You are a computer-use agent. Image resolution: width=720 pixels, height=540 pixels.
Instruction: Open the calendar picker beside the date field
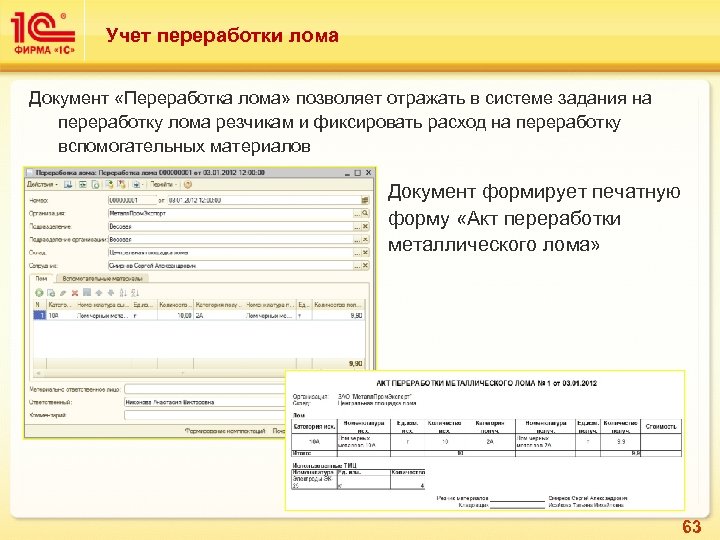(365, 200)
